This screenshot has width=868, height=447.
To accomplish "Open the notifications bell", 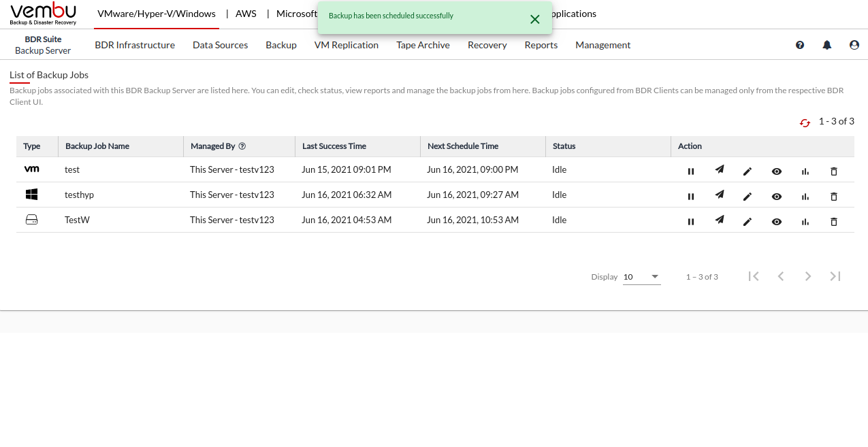I will pyautogui.click(x=827, y=45).
